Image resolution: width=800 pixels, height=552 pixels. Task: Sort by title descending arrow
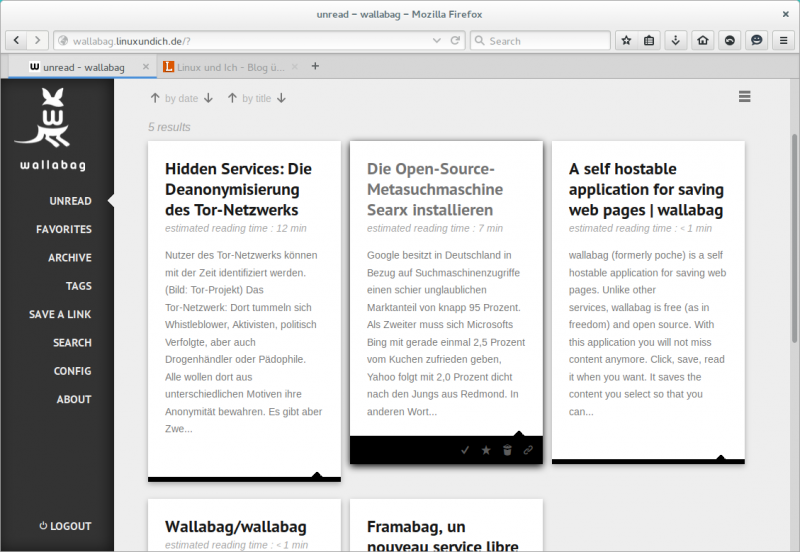[x=282, y=98]
